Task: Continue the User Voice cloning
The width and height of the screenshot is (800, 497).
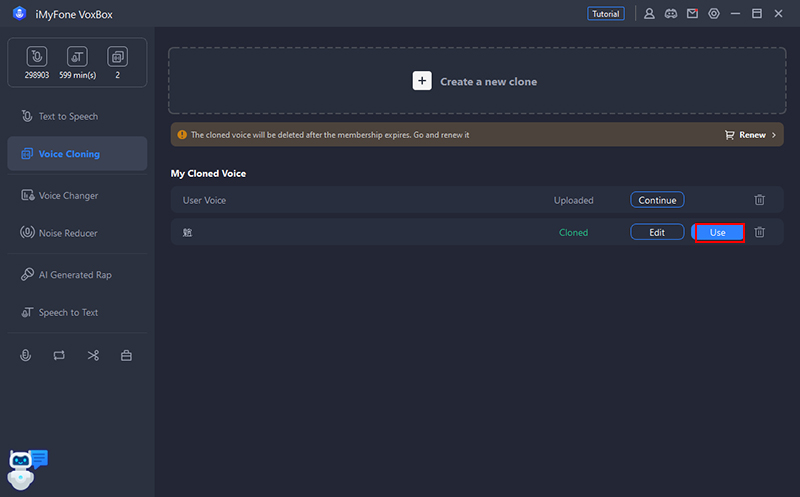Action: click(657, 200)
